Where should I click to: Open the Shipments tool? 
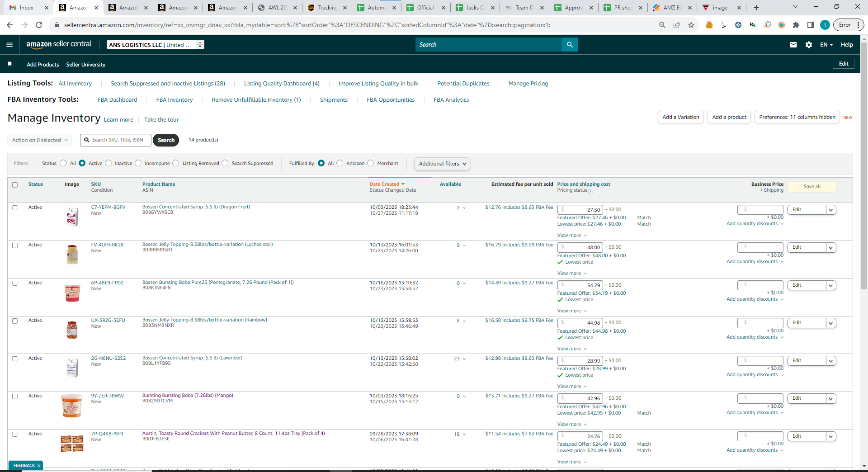pyautogui.click(x=334, y=100)
